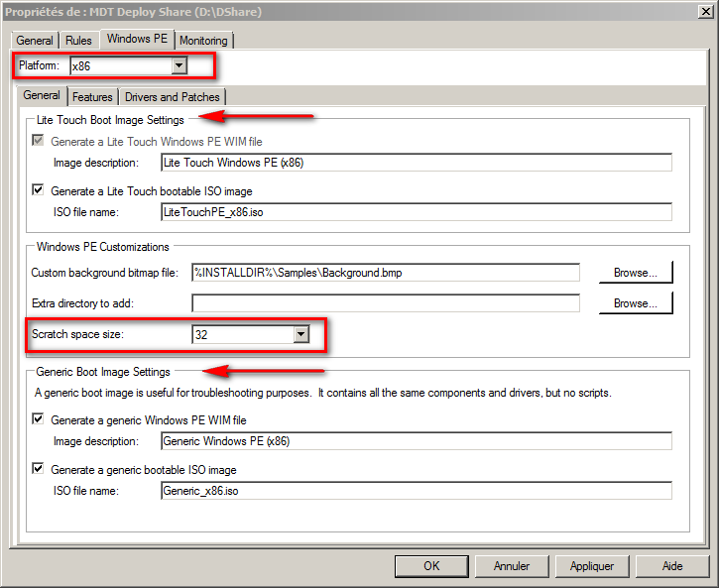
Task: Click Browse for extra directory to add
Action: [x=636, y=303]
